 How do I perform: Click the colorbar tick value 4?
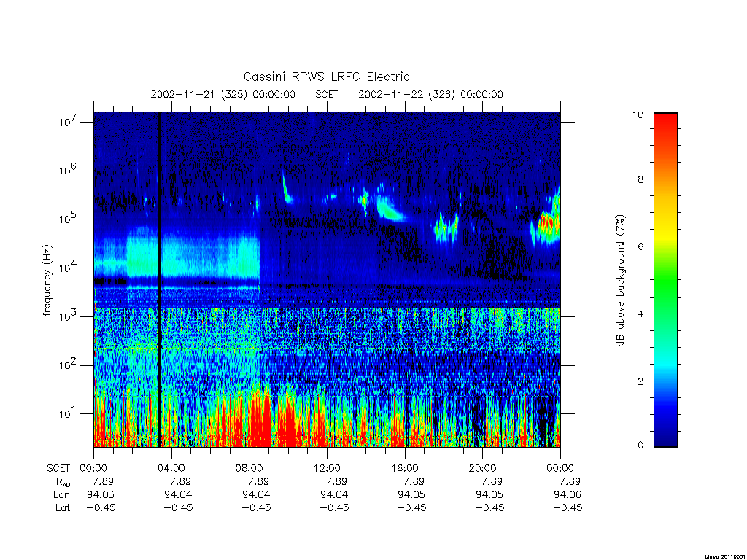[640, 314]
